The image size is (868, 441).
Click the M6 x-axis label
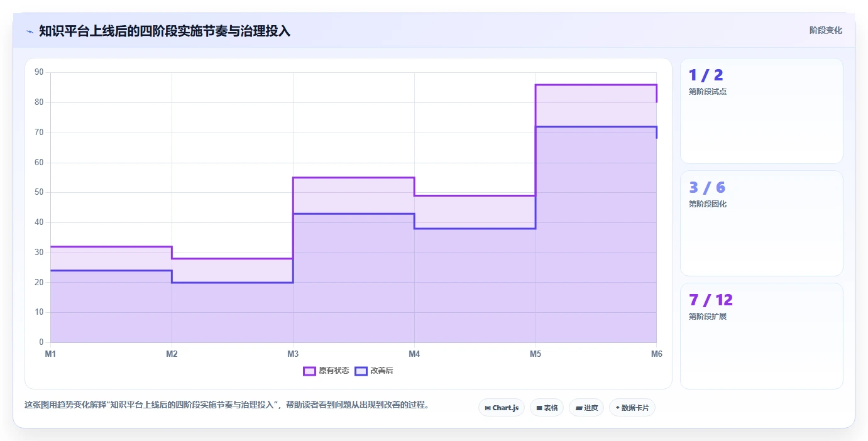tap(657, 354)
